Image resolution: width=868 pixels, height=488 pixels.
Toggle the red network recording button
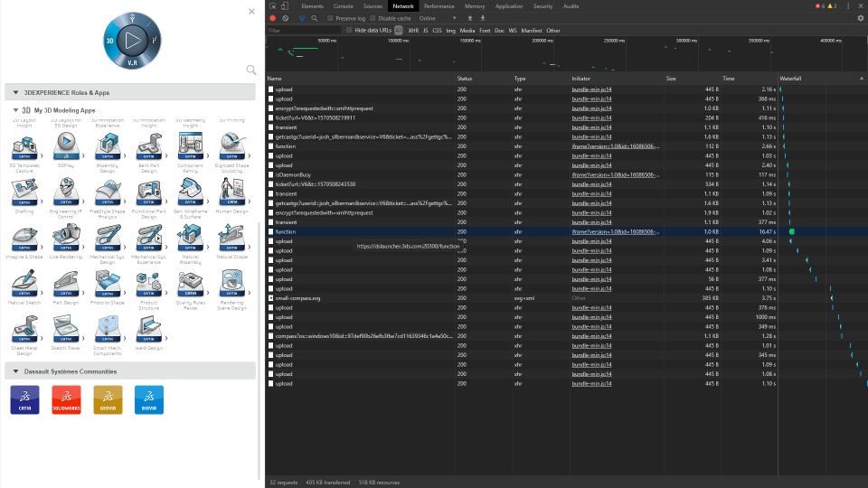272,18
